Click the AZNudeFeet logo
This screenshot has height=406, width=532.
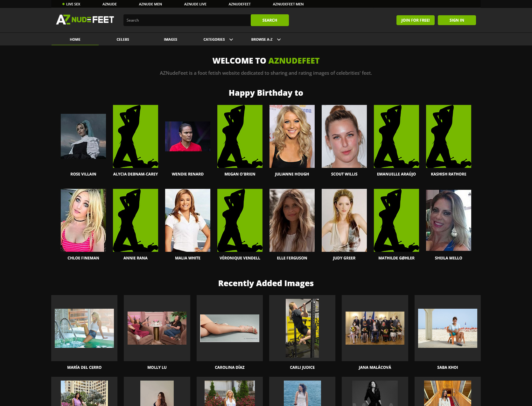(x=85, y=20)
